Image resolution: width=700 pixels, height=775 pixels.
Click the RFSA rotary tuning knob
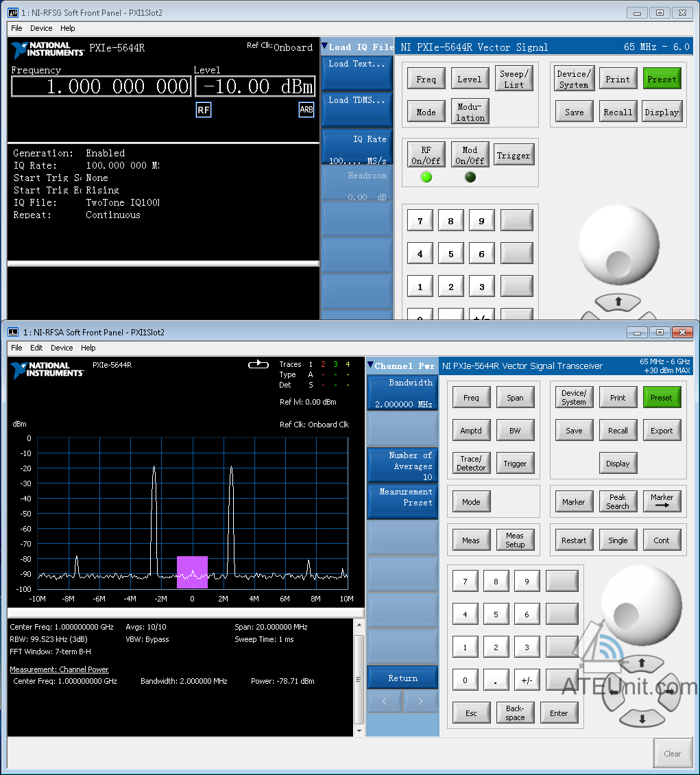[x=642, y=606]
